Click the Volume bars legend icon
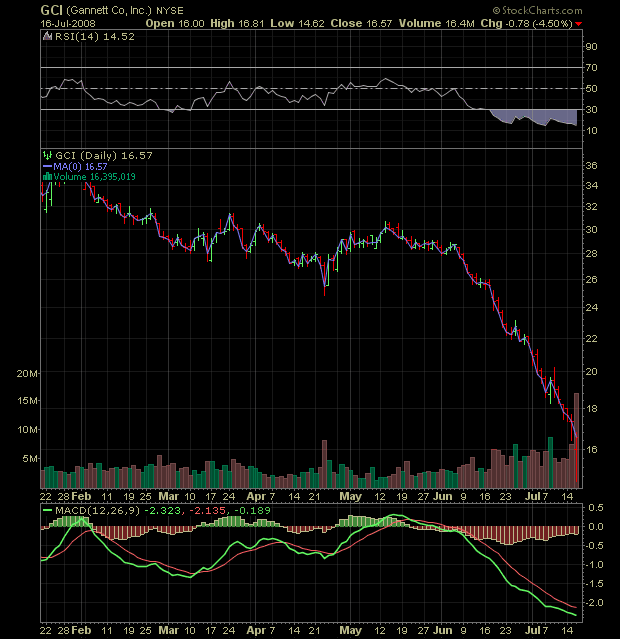 (47, 176)
